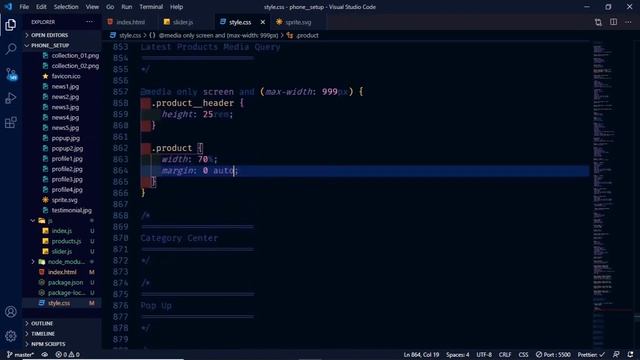The image size is (640, 360).
Task: Open the View menu
Action: [x=92, y=7]
